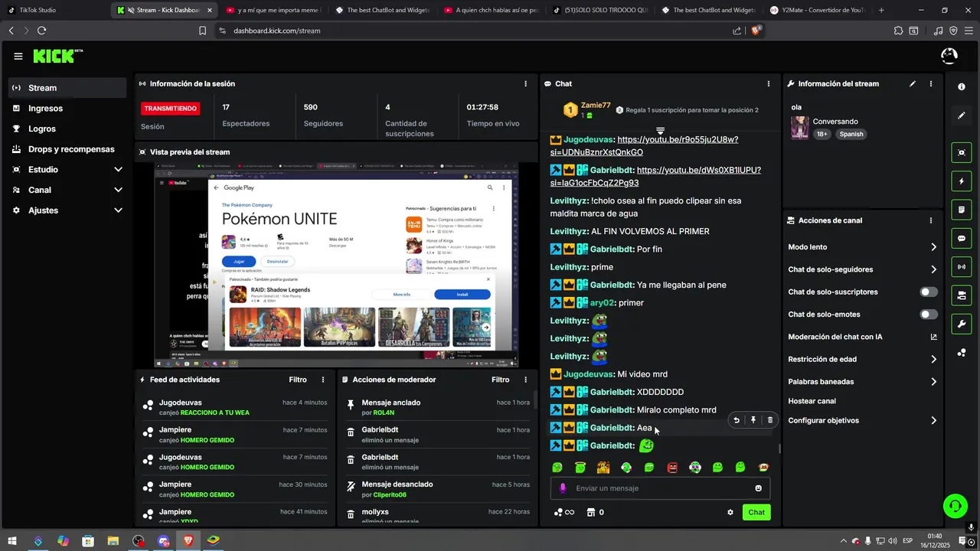Open channel actions panel three-dot menu

click(931, 220)
